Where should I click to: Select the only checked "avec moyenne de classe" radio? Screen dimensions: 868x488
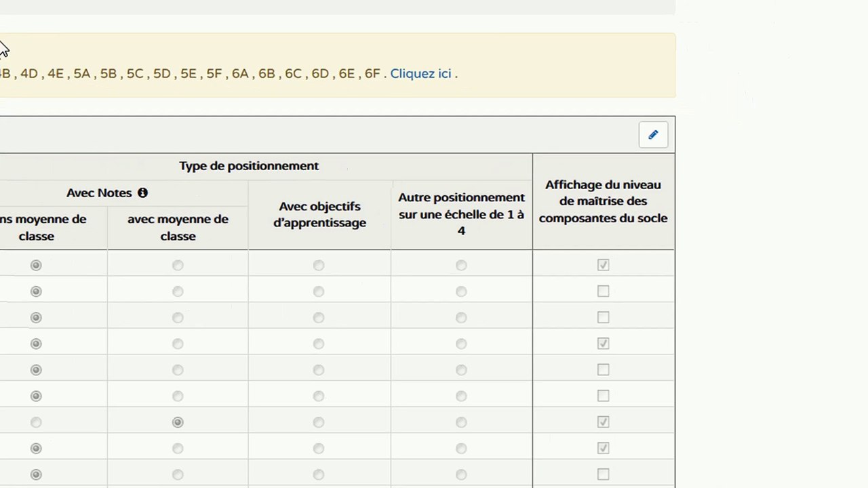178,422
